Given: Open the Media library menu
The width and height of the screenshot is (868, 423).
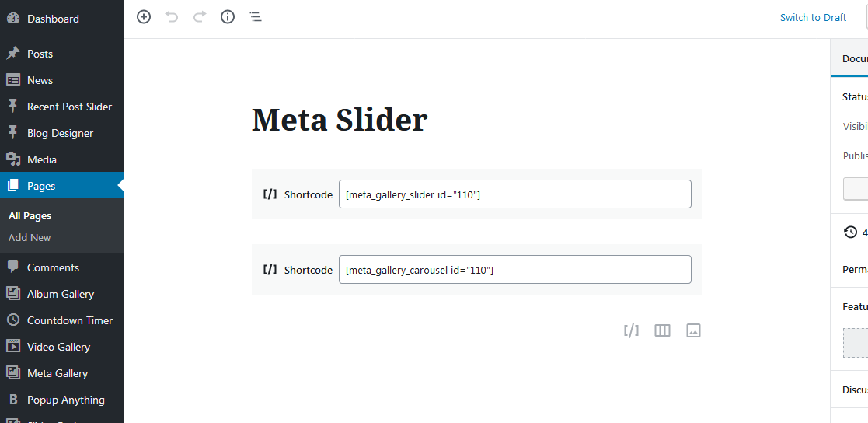Looking at the screenshot, I should click(x=42, y=159).
